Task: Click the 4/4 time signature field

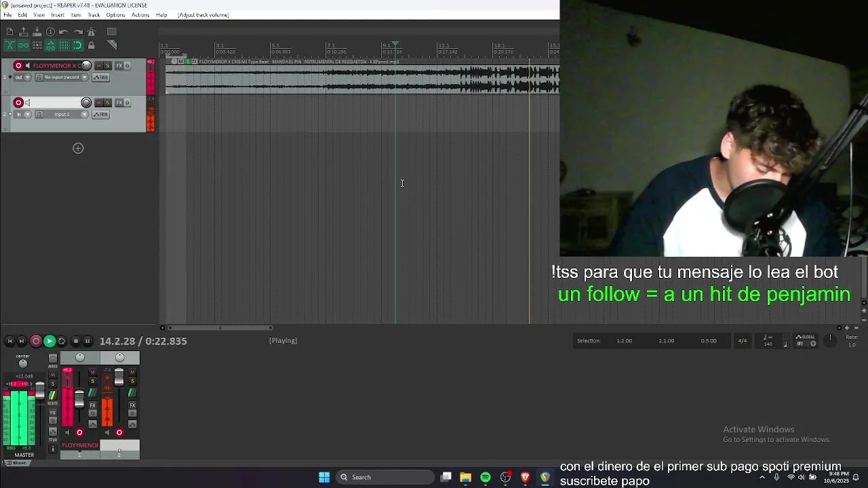Action: tap(743, 341)
